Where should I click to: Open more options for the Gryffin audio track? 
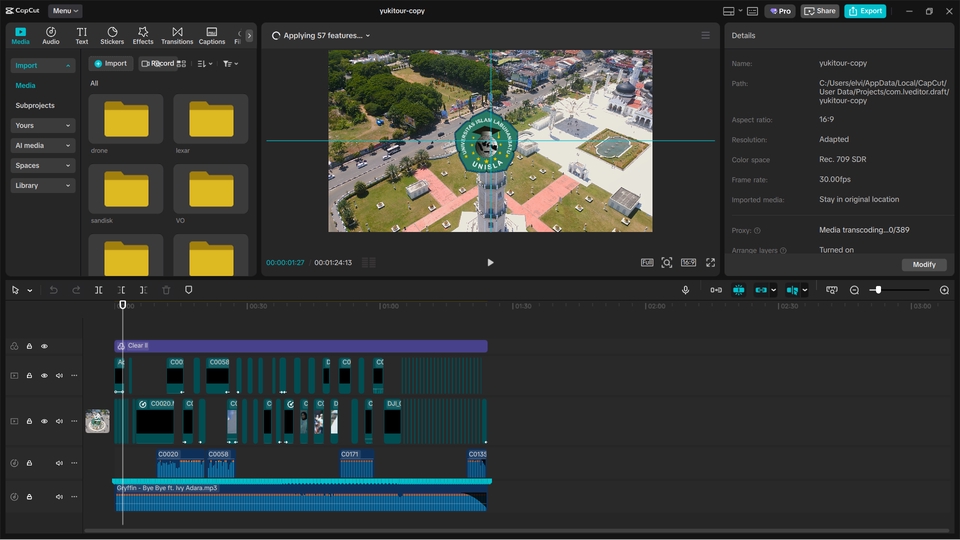coord(74,497)
